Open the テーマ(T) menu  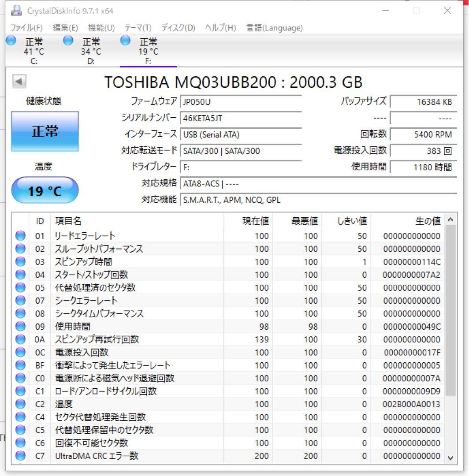coord(138,27)
